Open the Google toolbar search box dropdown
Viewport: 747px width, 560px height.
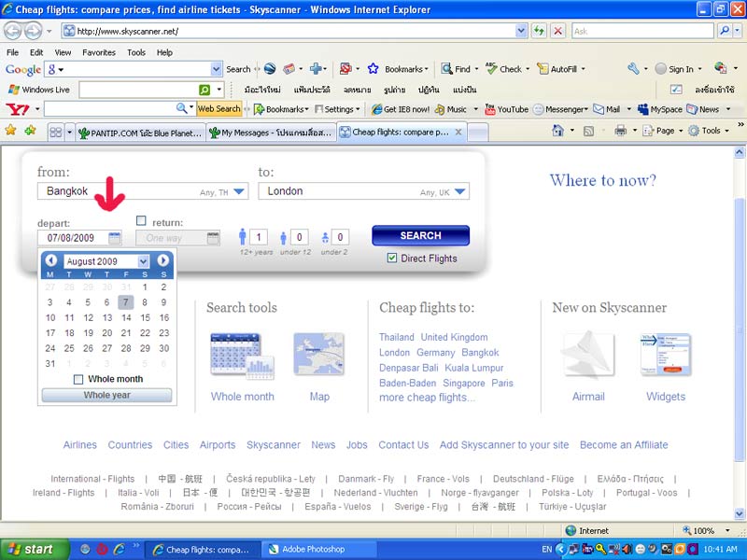(x=217, y=69)
